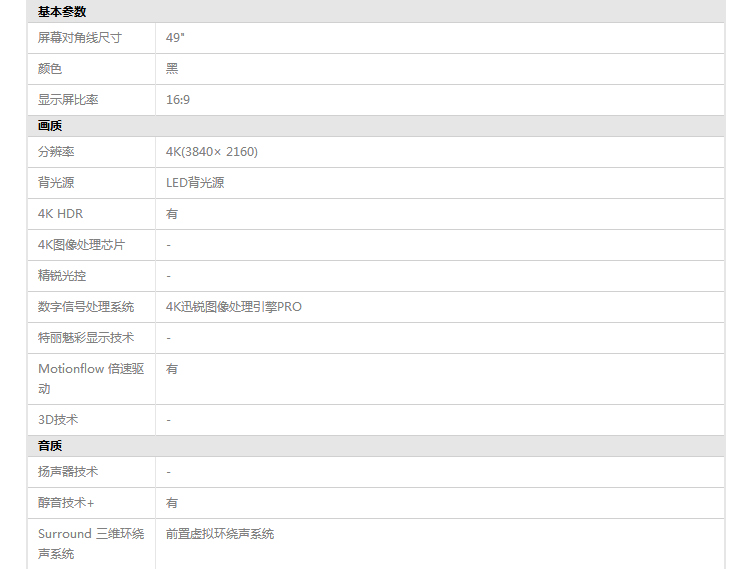Select the 前置虚拟环绕声系统 value
Image resolution: width=750 pixels, height=569 pixels.
(x=220, y=534)
